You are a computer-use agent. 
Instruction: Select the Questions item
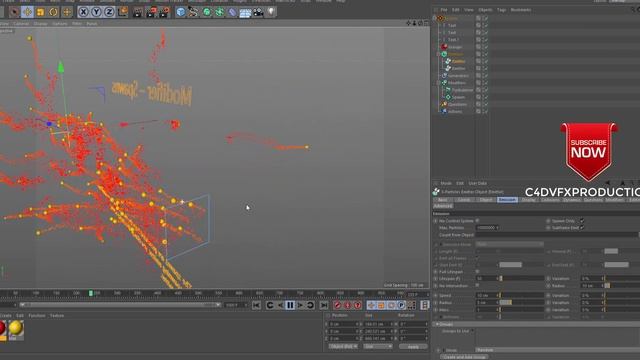coord(457,104)
